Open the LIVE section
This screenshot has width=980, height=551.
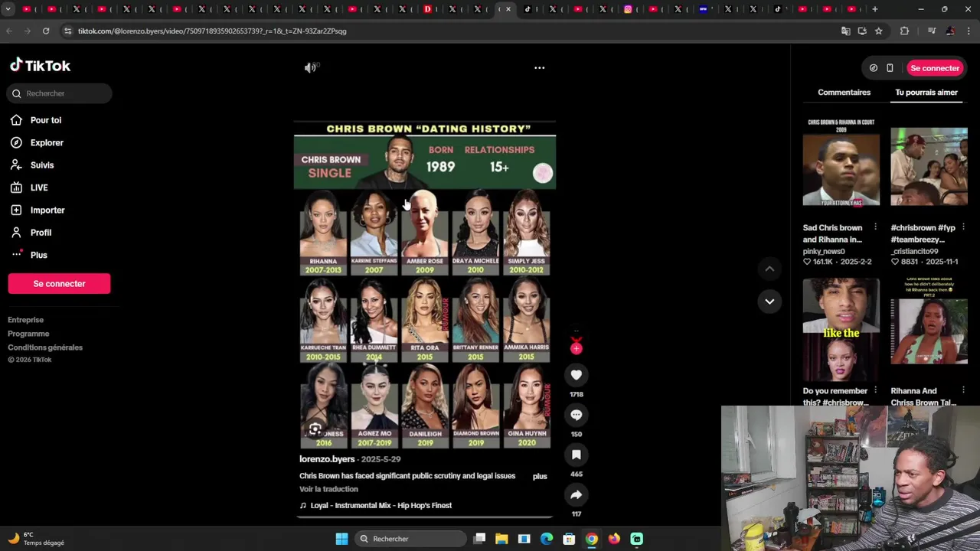[x=38, y=187]
